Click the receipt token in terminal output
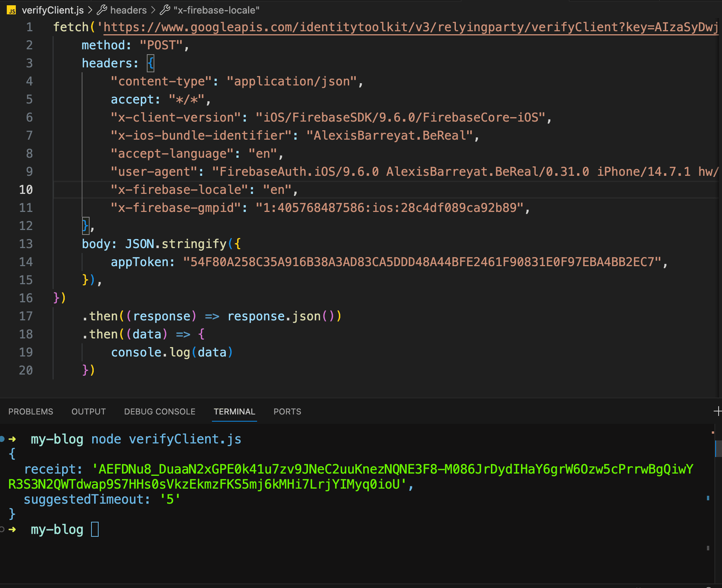The width and height of the screenshot is (722, 588). [x=351, y=477]
